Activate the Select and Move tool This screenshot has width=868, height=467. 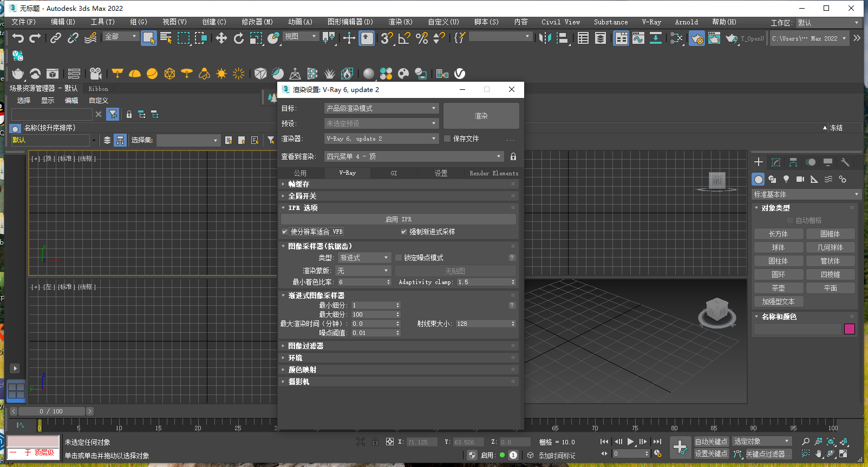tap(221, 38)
